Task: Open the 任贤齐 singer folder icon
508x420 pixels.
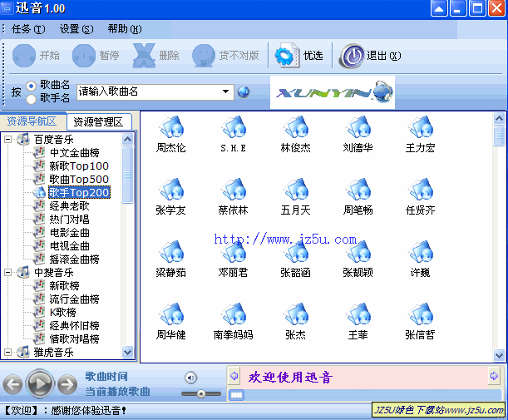Action: [x=420, y=190]
